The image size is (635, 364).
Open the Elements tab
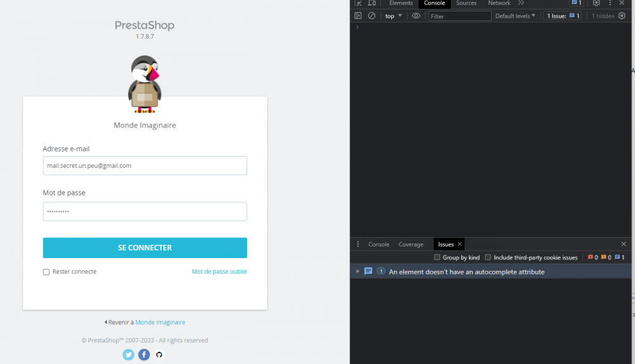pos(401,3)
